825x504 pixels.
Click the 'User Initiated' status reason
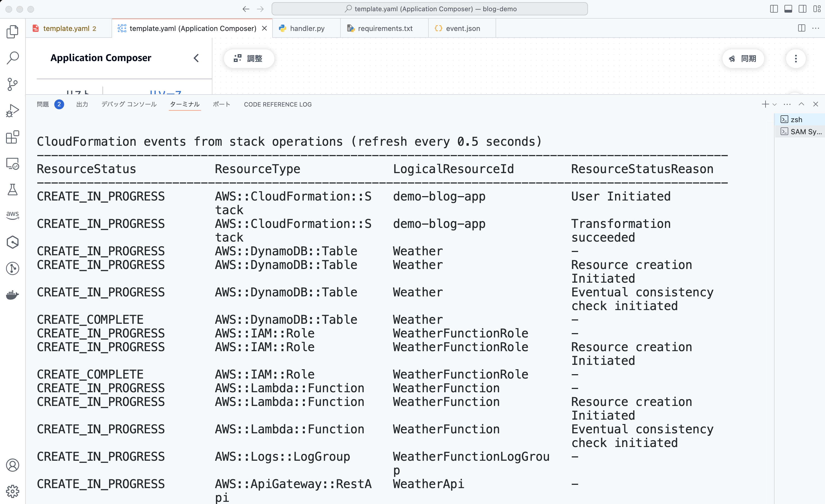(x=621, y=196)
